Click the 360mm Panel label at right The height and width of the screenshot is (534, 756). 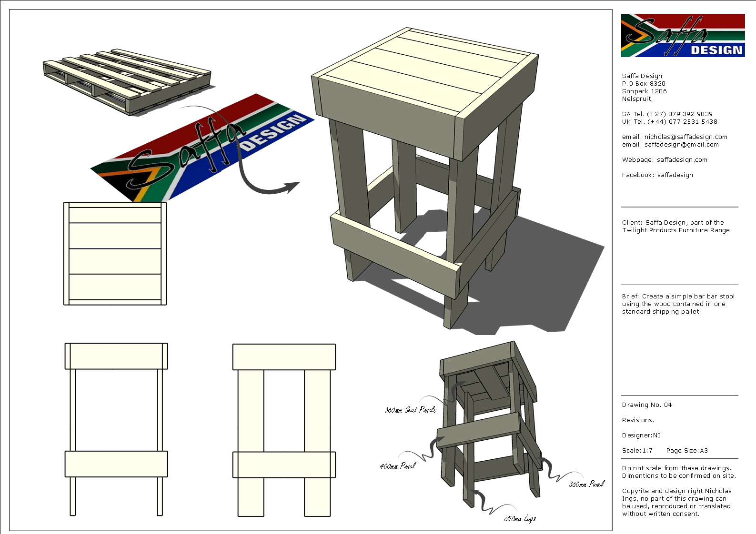(x=586, y=484)
